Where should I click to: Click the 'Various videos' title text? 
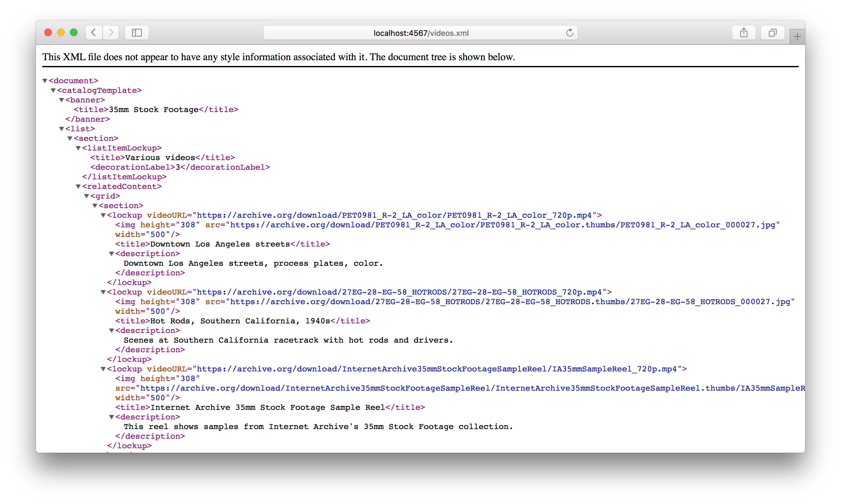(x=160, y=158)
